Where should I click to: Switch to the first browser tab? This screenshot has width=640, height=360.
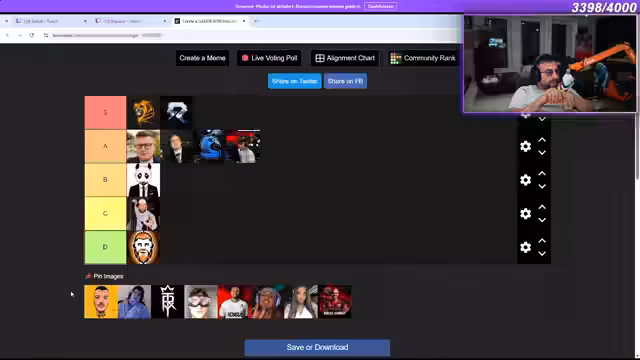51,21
